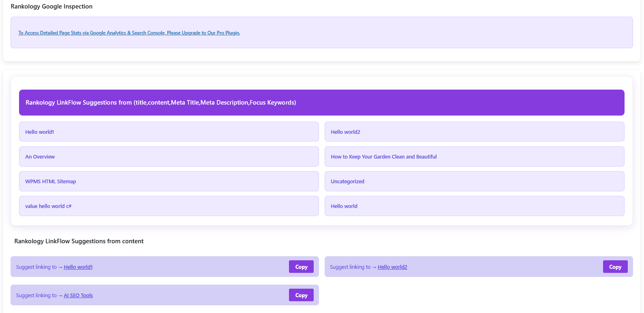Click the LinkFlow Suggestions from content heading
Image resolution: width=644 pixels, height=313 pixels.
click(x=79, y=241)
